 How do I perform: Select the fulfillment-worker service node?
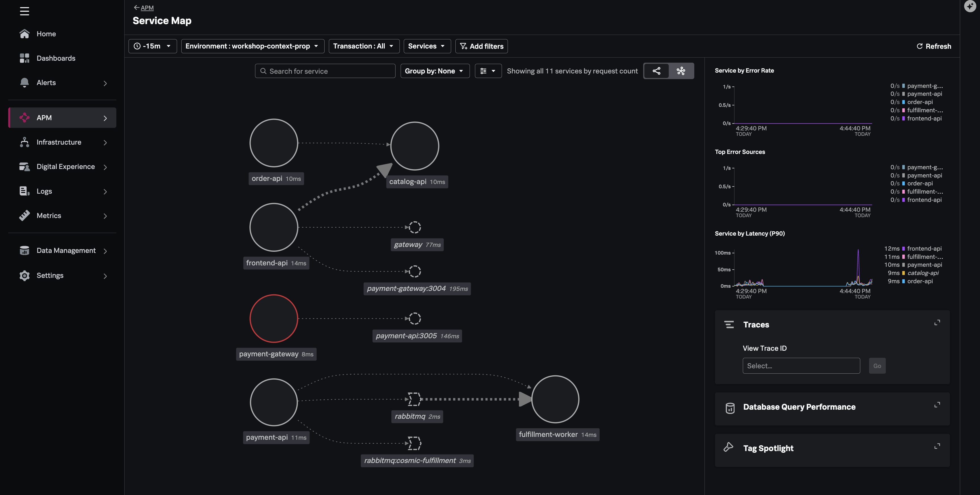tap(555, 399)
